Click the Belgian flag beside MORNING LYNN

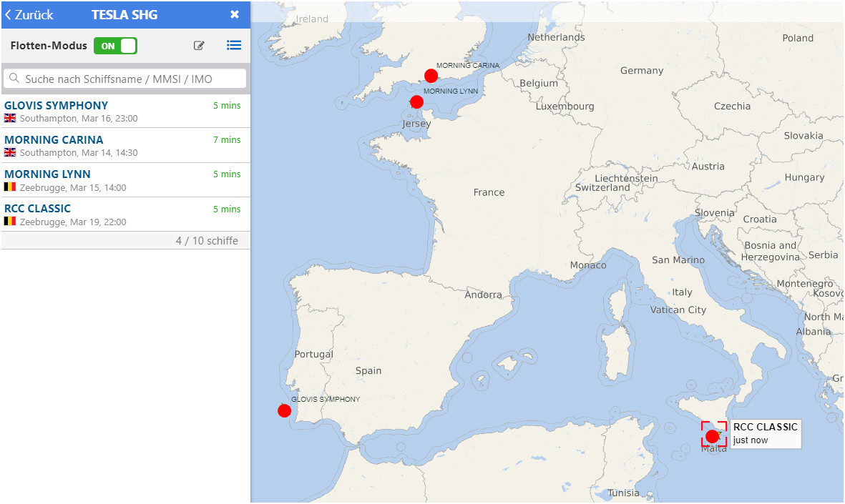click(x=10, y=187)
